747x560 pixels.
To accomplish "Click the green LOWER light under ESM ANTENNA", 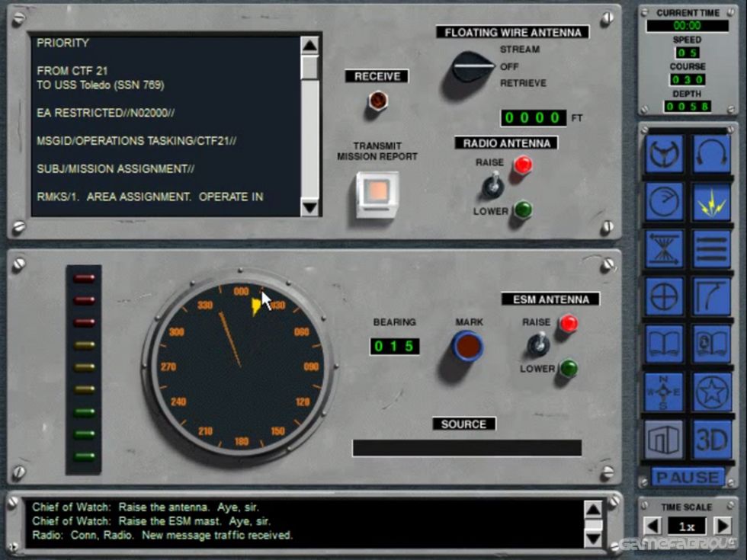I will tap(569, 368).
